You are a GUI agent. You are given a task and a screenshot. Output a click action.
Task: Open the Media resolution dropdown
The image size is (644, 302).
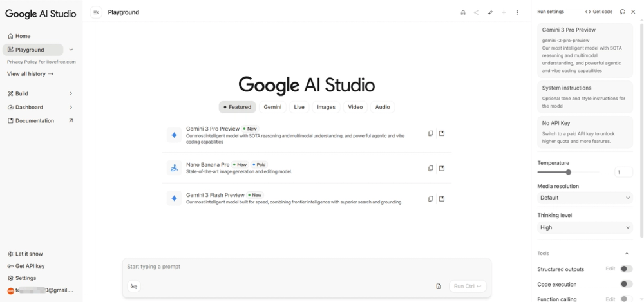pos(585,198)
